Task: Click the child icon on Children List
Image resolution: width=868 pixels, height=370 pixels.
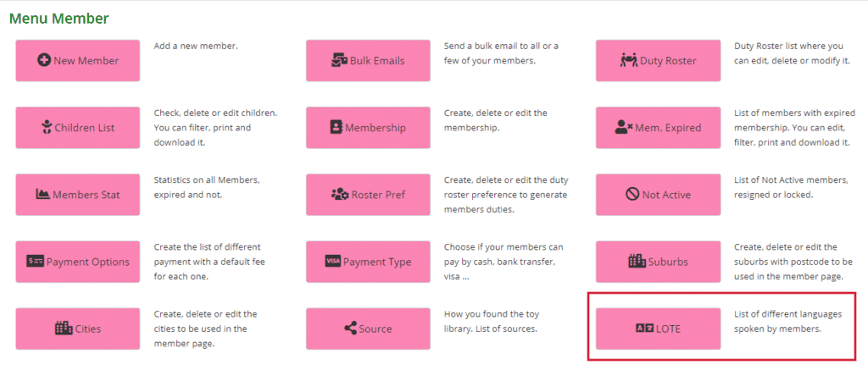Action: tap(47, 127)
